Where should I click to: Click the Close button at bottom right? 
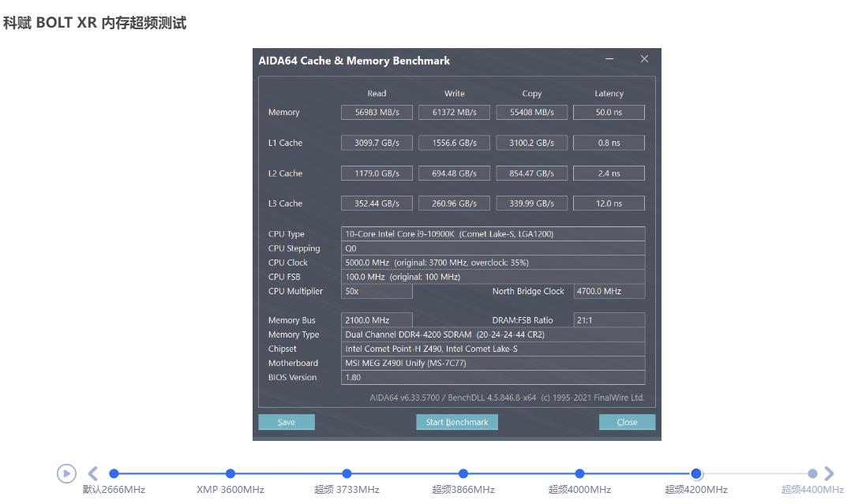coord(627,422)
